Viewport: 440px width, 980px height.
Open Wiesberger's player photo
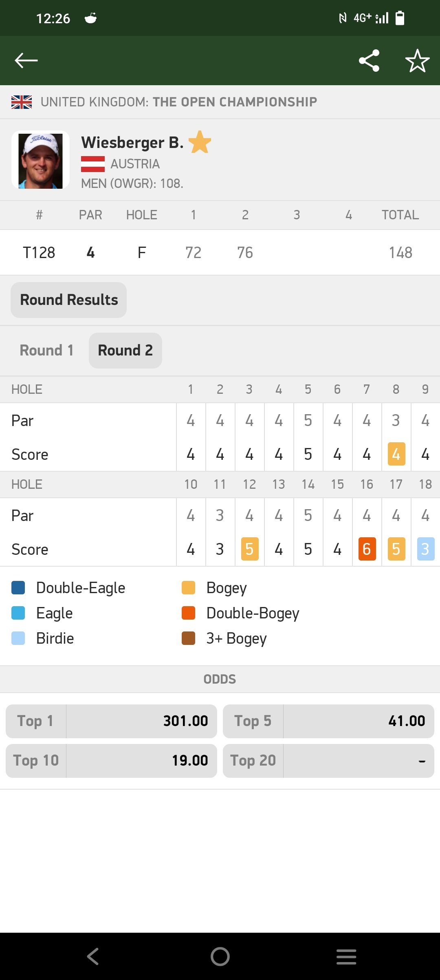(40, 160)
